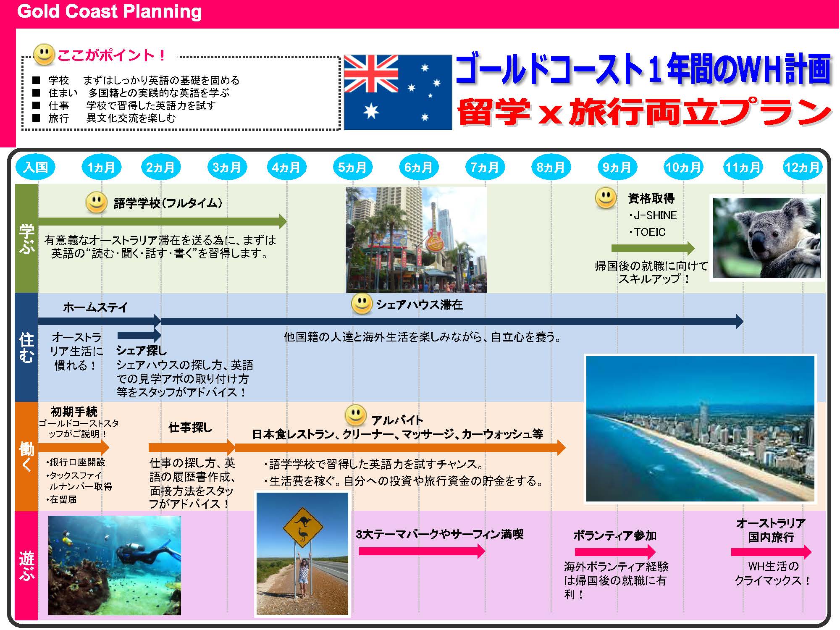Click the ボランティア参加 pink arrow
The image size is (840, 630).
click(614, 551)
